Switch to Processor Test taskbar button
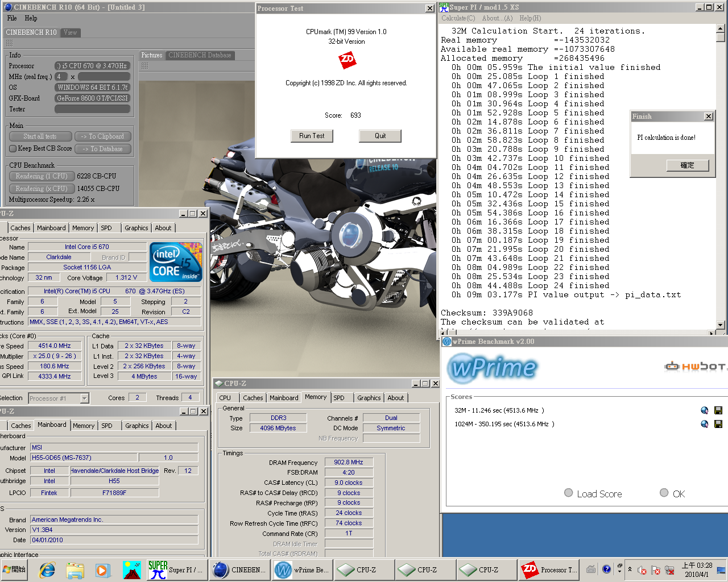Viewport: 728px width, 582px height. pyautogui.click(x=549, y=569)
